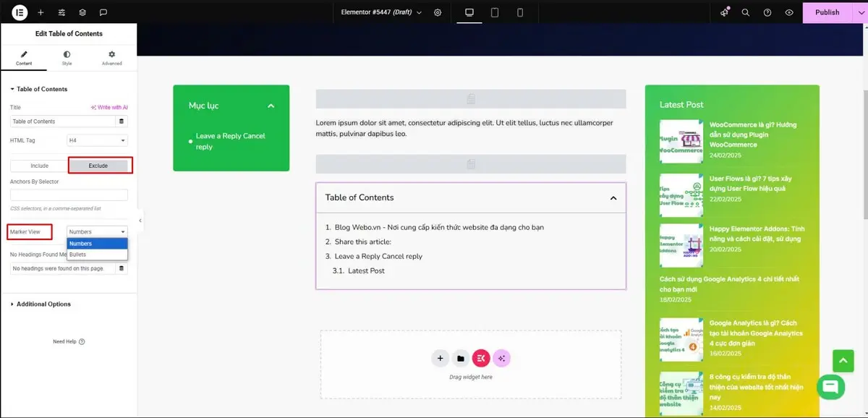Go to numbered 'Leave a Reply Cancel reply' entry
Viewport: 868px width, 418px height.
(x=378, y=256)
